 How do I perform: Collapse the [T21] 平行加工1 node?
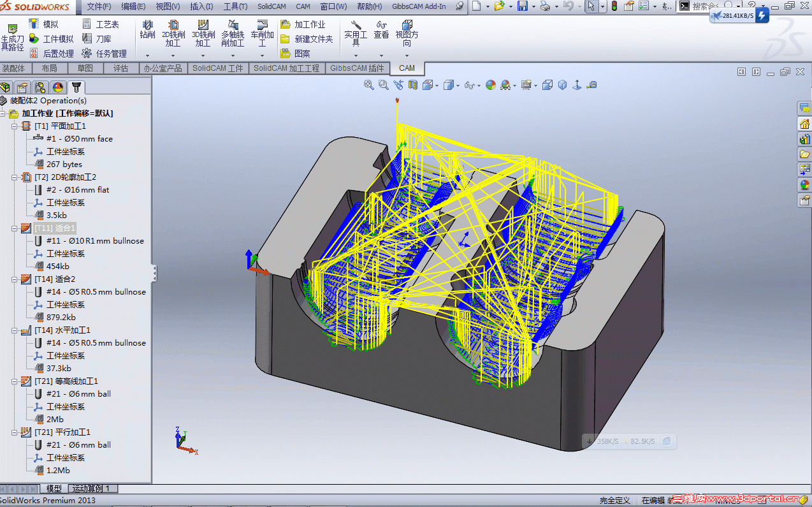click(15, 432)
